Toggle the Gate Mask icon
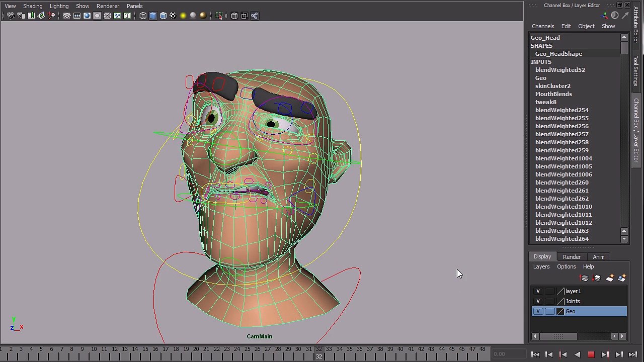Viewport: 644px width, 362px height. click(x=97, y=16)
